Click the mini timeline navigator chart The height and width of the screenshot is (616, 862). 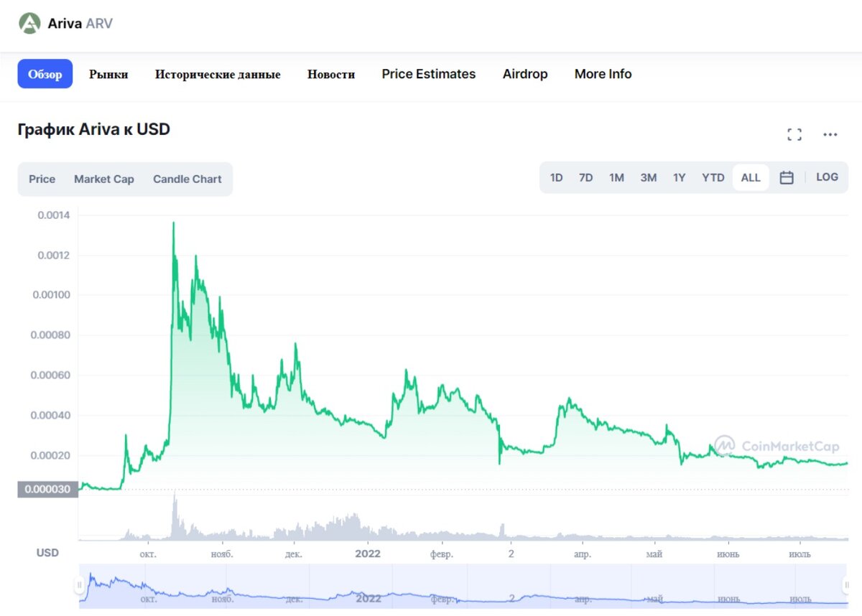coord(463,587)
